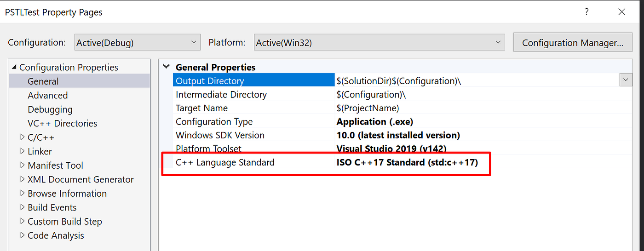The width and height of the screenshot is (644, 251).
Task: Click the Application (.exe) value
Action: click(375, 122)
